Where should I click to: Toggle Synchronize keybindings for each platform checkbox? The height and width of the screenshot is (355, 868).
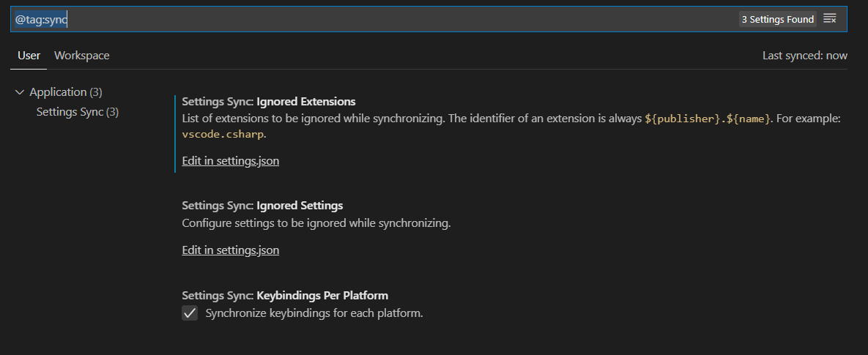[x=190, y=313]
